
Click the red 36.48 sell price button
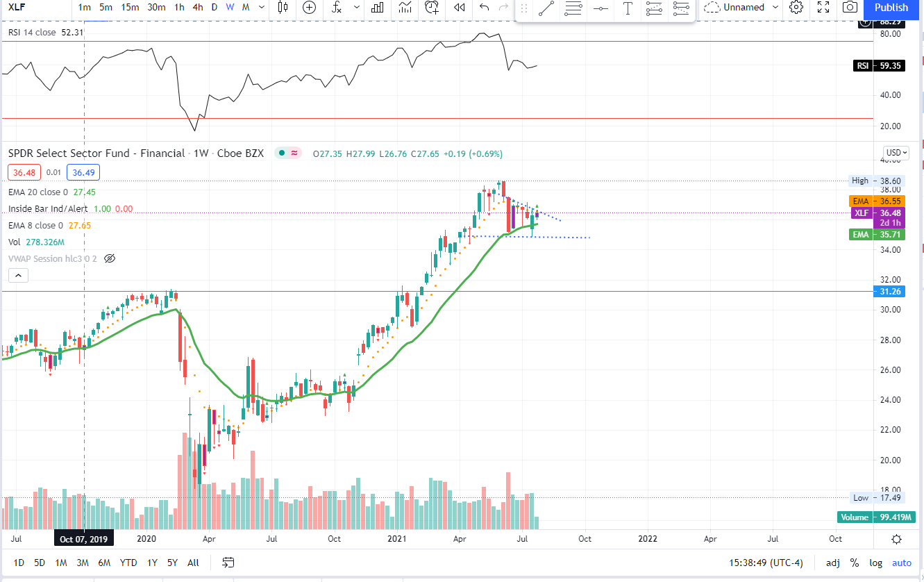tap(23, 172)
